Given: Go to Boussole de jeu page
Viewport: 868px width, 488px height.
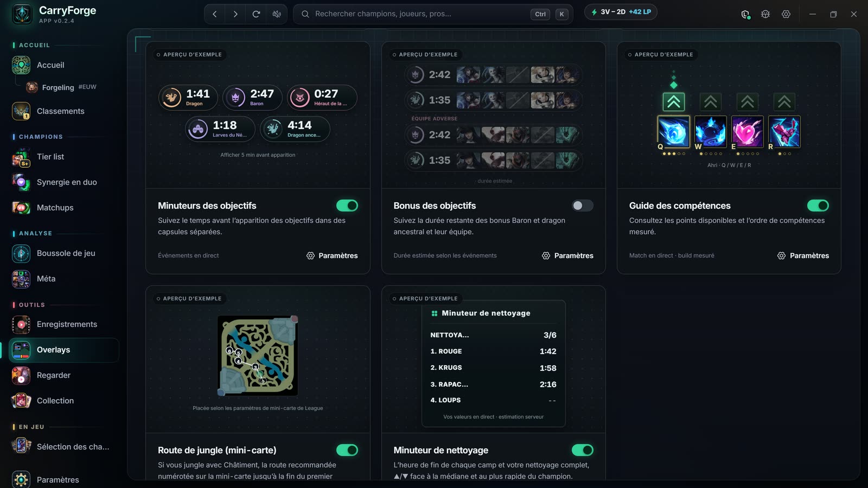Looking at the screenshot, I should point(64,253).
